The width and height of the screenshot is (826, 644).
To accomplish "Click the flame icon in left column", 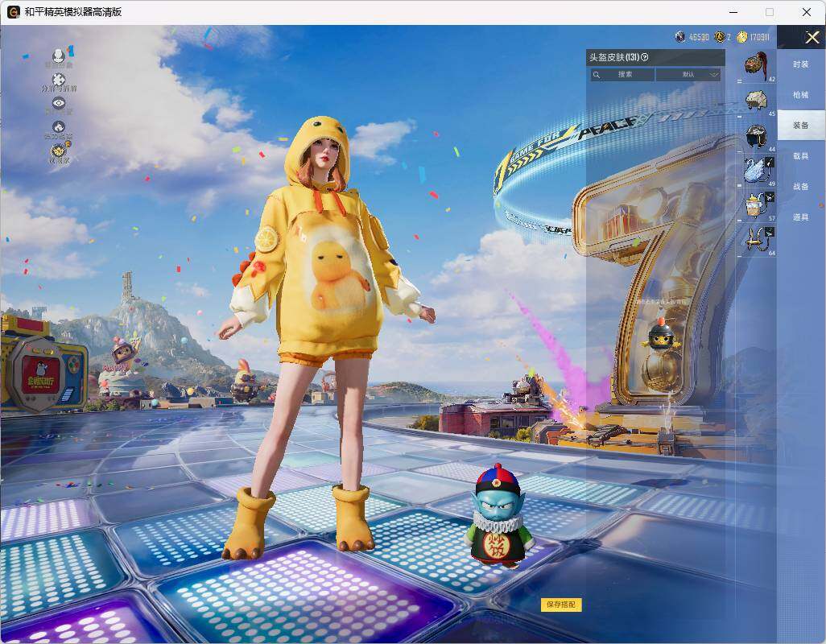I will coord(59,129).
